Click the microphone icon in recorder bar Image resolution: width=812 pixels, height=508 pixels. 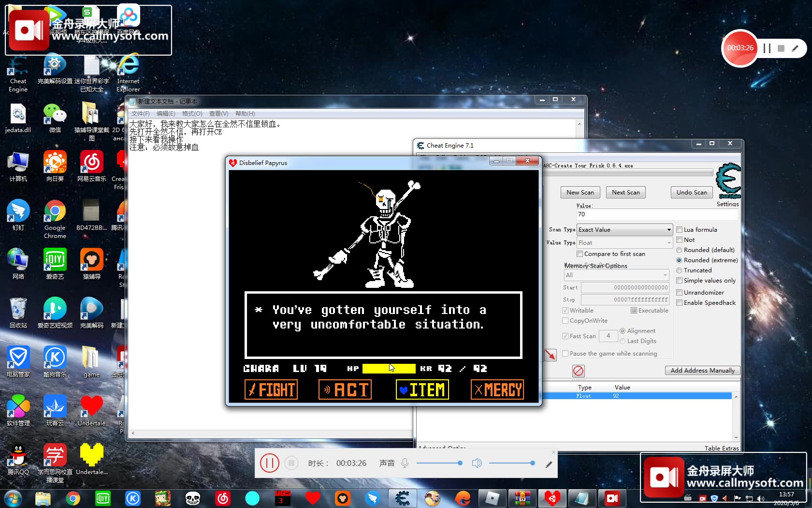click(405, 463)
